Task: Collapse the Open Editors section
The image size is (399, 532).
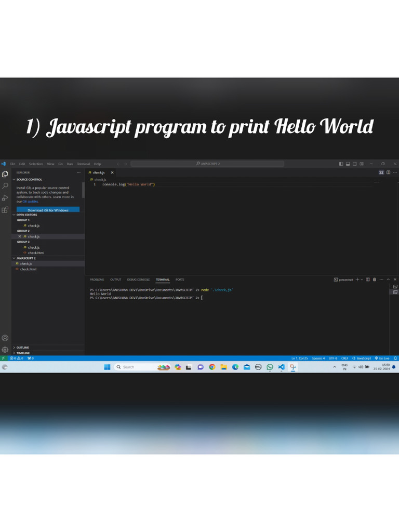Action: (26, 215)
